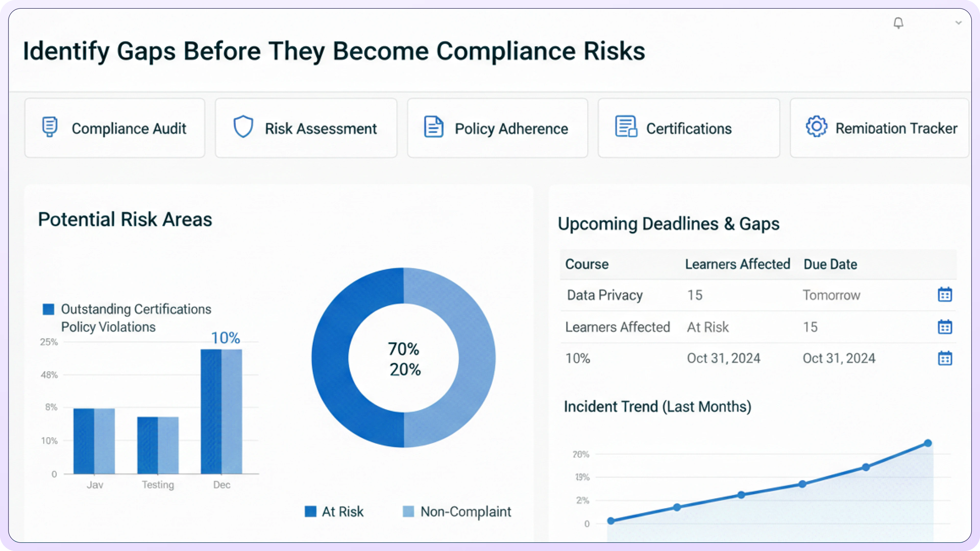
Task: Click the notification bell icon
Action: [x=898, y=23]
